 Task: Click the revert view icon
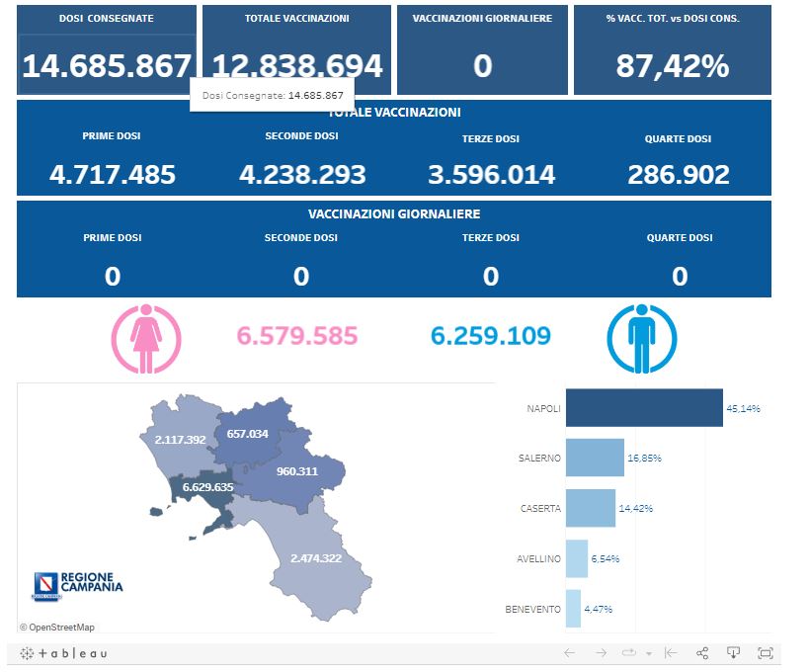(x=671, y=653)
